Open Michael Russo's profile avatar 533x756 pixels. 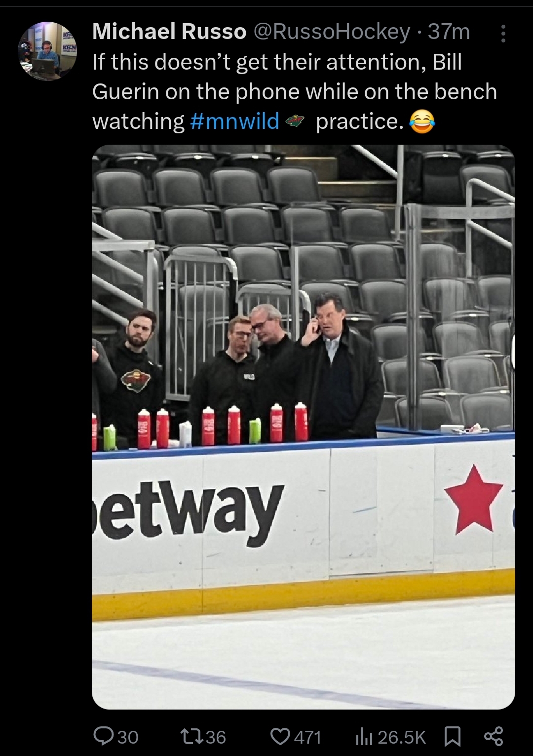[x=47, y=51]
